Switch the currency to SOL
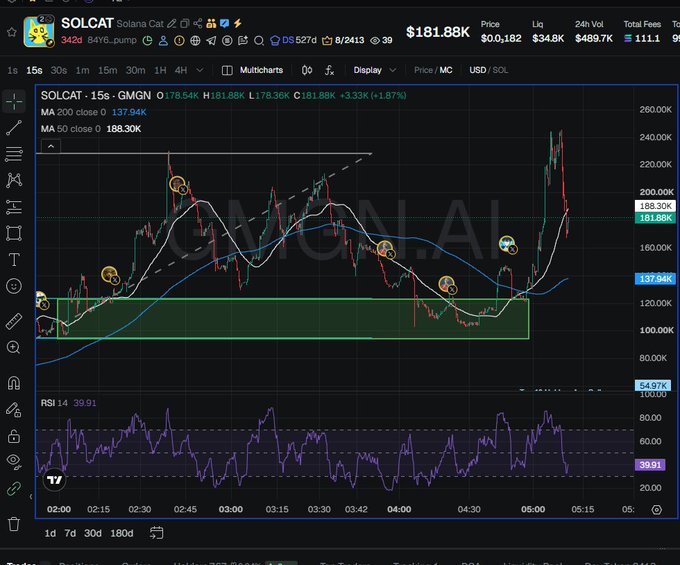The image size is (680, 565). [x=500, y=70]
